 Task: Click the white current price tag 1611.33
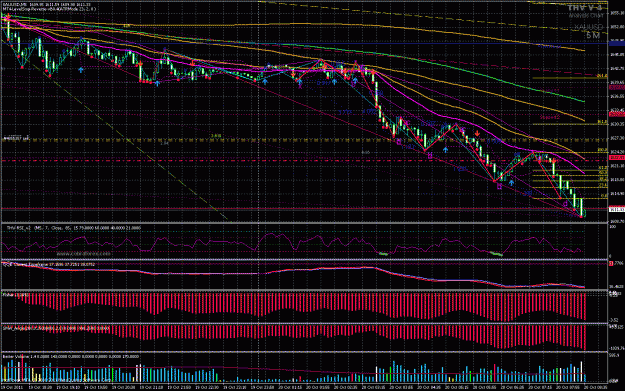click(x=617, y=209)
